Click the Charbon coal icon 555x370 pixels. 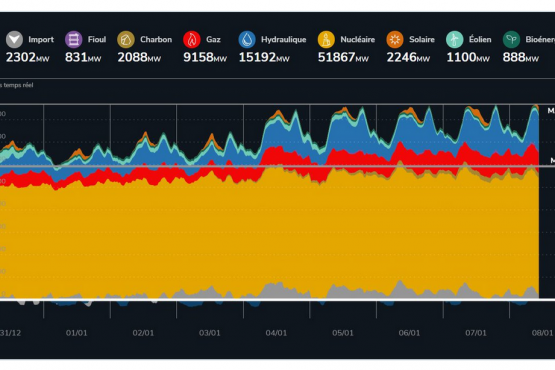coord(126,39)
